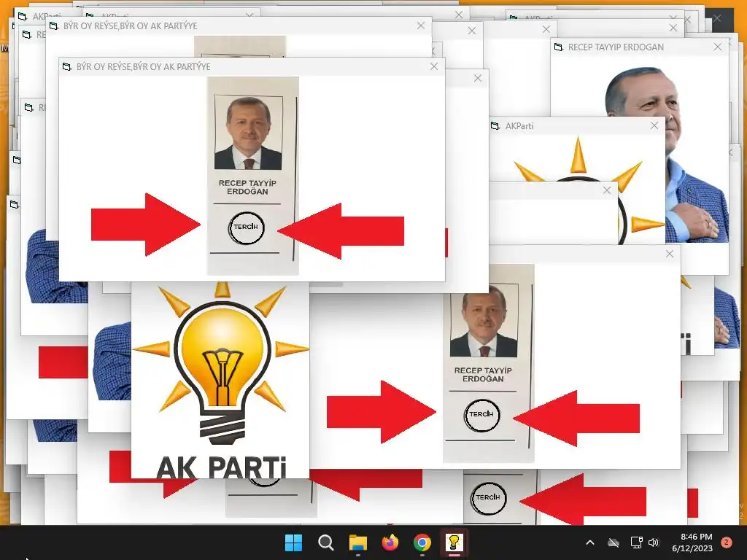Open the Windows Start menu
The height and width of the screenshot is (560, 747).
point(293,542)
